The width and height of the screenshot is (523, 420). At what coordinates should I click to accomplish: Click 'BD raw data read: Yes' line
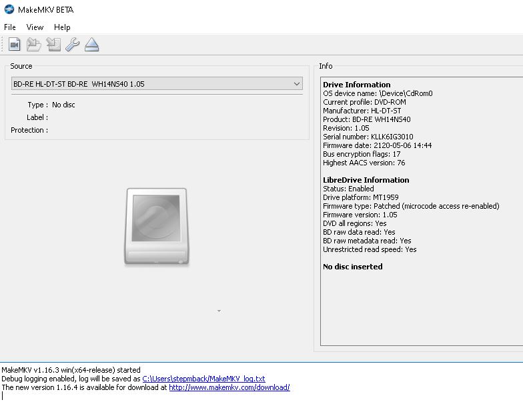coord(359,232)
